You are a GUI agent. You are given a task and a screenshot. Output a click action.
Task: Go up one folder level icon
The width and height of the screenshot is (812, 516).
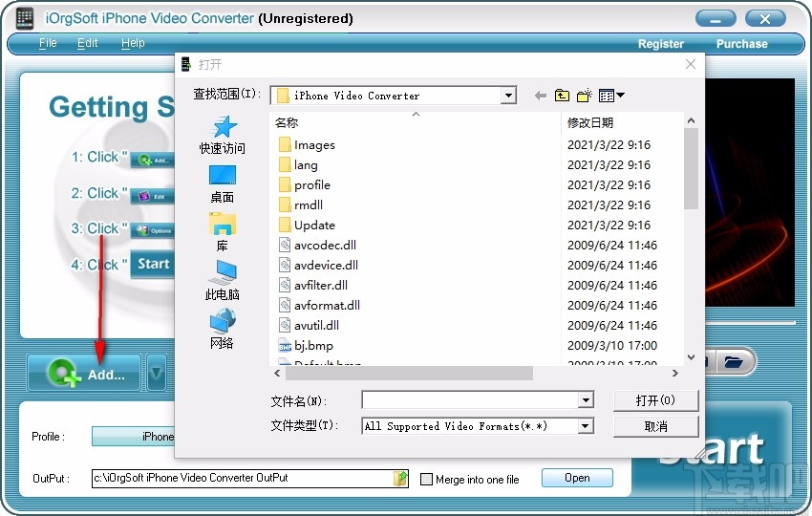tap(562, 96)
